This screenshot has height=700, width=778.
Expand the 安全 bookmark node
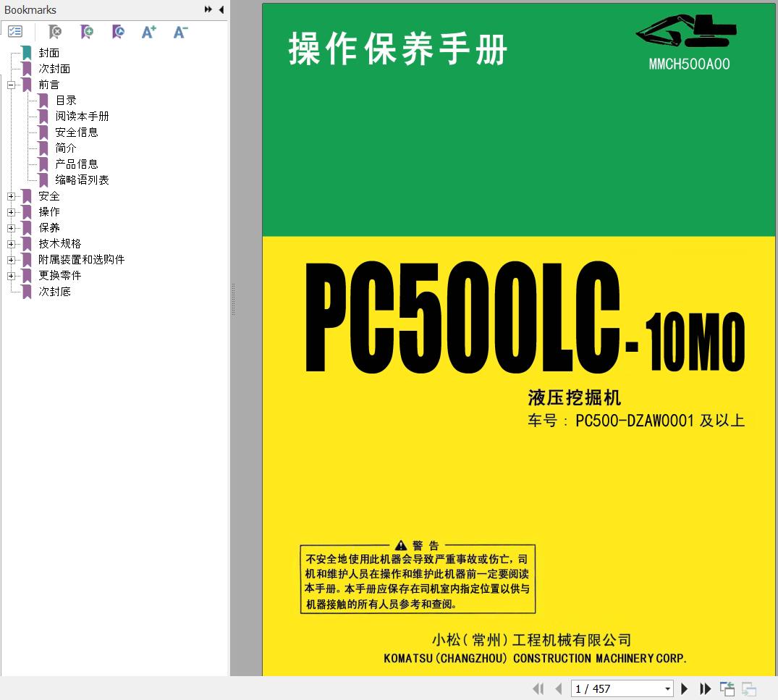pyautogui.click(x=11, y=196)
